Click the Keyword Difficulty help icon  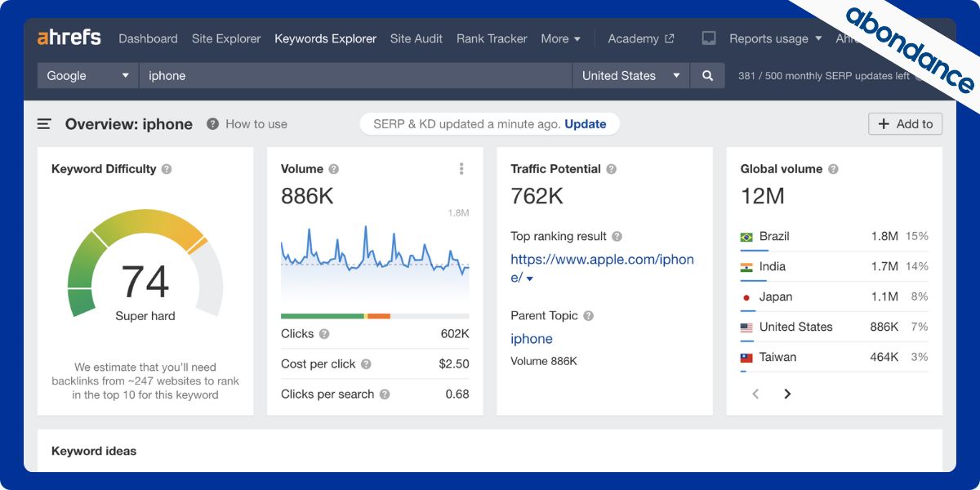click(167, 169)
